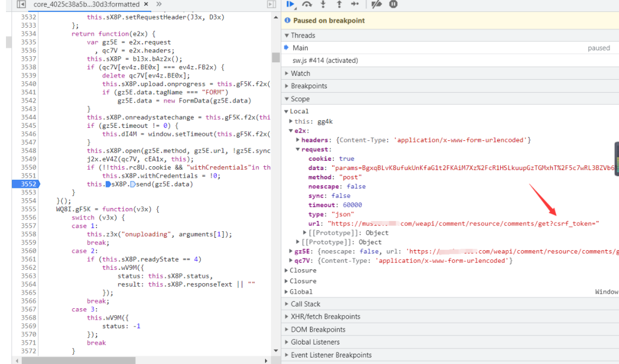Click the method "post" value

click(350, 178)
